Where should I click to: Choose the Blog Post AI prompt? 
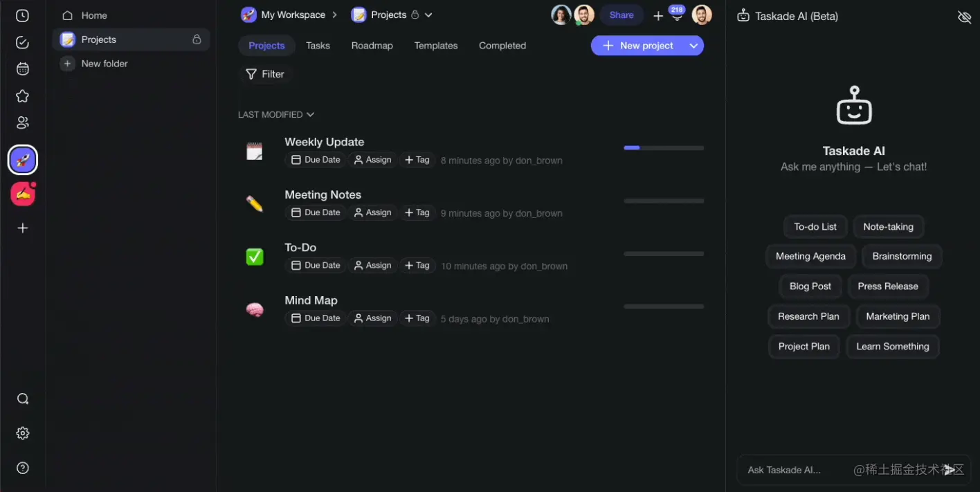810,286
